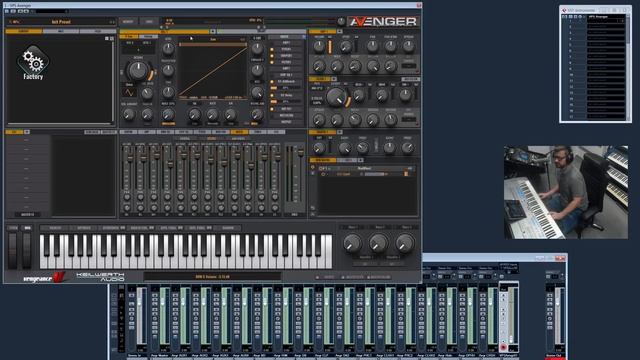Viewport: 640px width, 360px height.
Task: Close the VPS Avenger plugin window
Action: 418,5
